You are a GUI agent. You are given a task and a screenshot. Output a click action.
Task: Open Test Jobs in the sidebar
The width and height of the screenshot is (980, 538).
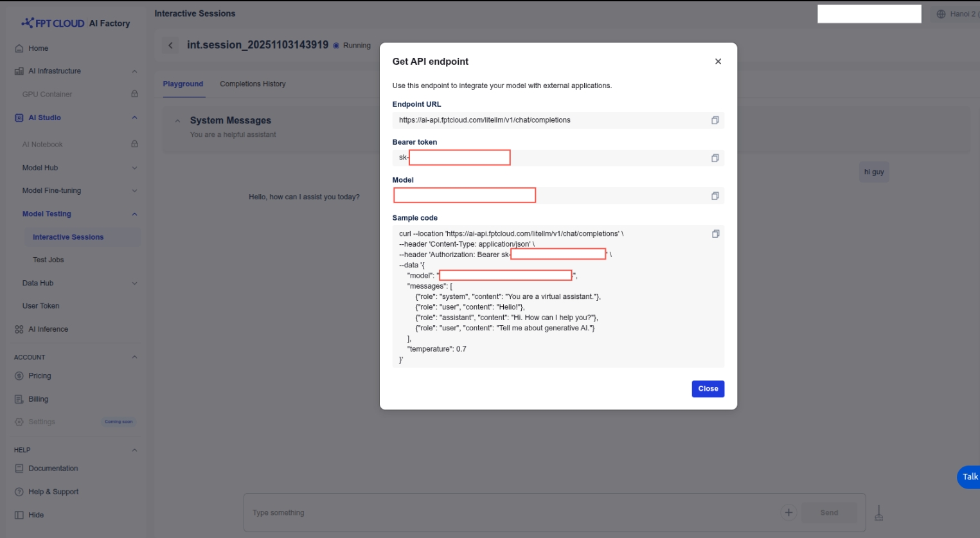click(x=48, y=260)
